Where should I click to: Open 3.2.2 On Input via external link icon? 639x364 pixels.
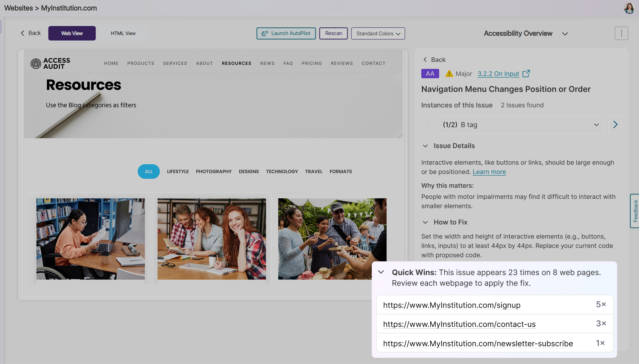coord(526,74)
